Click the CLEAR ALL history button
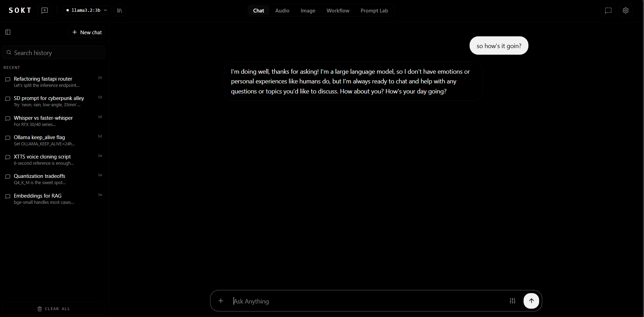This screenshot has height=317, width=644. pyautogui.click(x=54, y=309)
